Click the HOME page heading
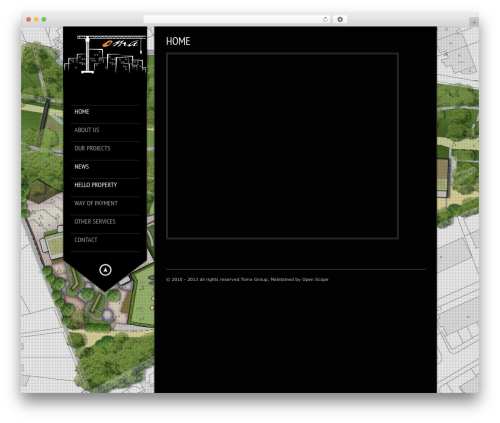500x423 pixels. click(178, 41)
